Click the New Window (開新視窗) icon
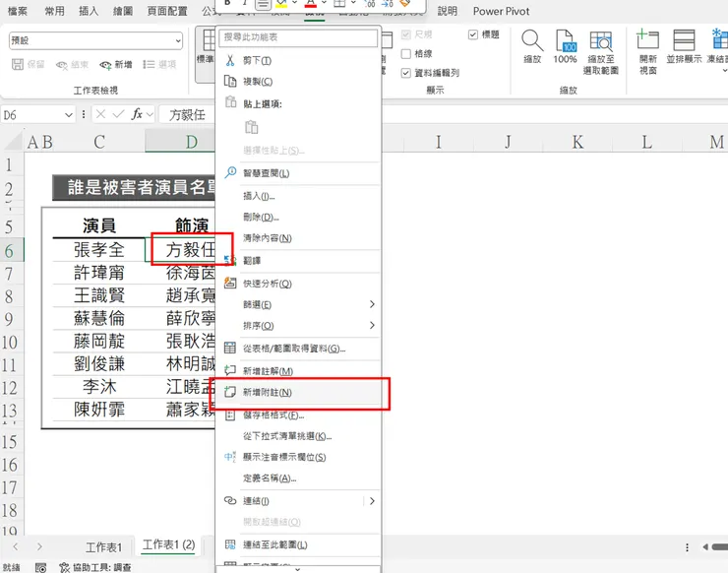This screenshot has height=573, width=728. [647, 39]
